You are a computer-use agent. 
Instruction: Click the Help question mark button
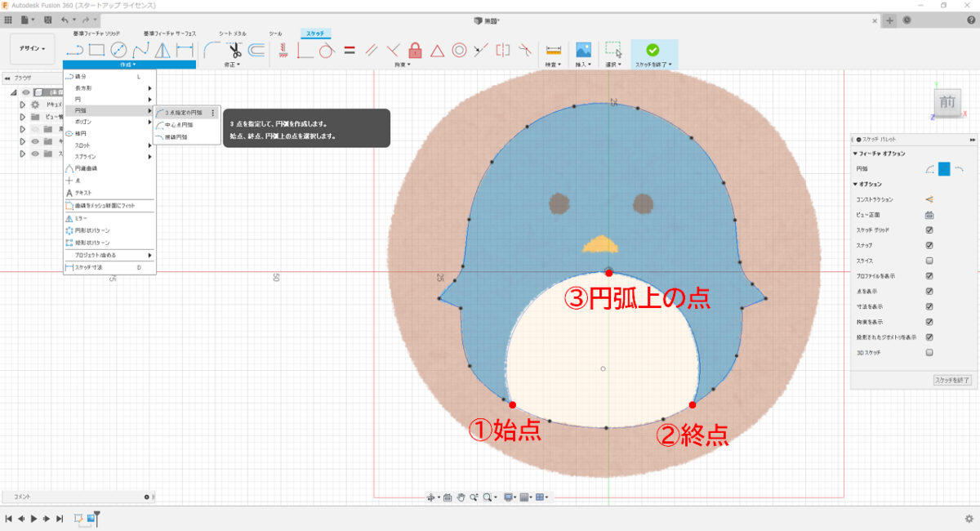click(x=971, y=20)
